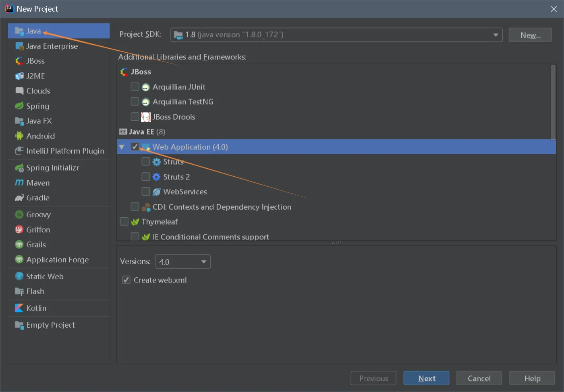
Task: Click the WebServices planet icon
Action: [x=156, y=192]
